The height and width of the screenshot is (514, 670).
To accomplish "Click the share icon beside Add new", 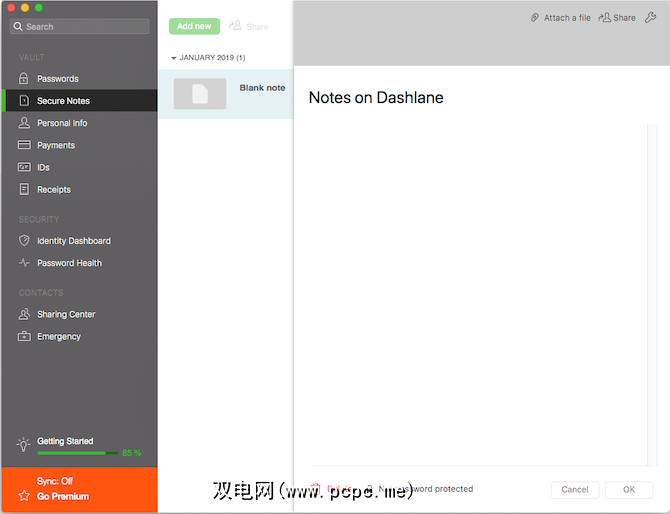I will (235, 26).
